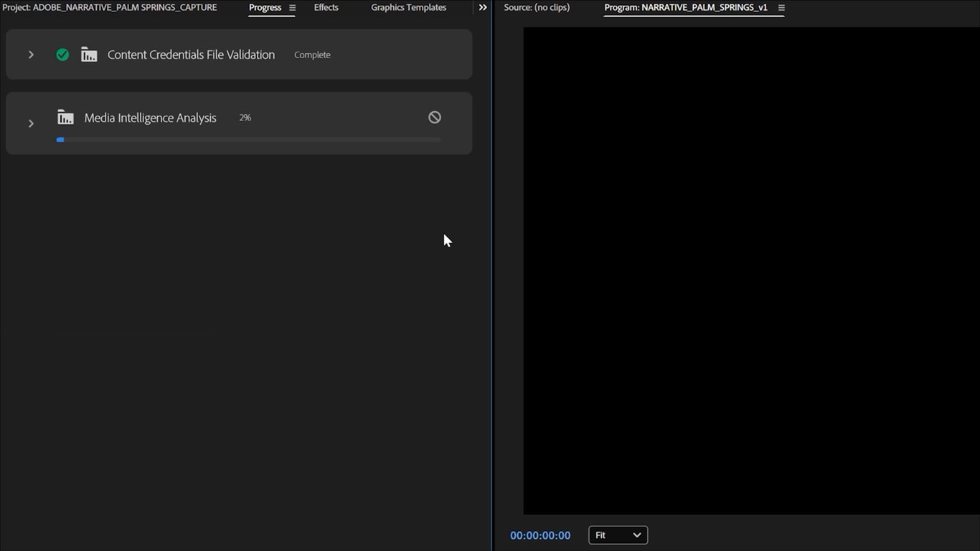
Task: Click the green checkmark status icon
Action: point(62,55)
